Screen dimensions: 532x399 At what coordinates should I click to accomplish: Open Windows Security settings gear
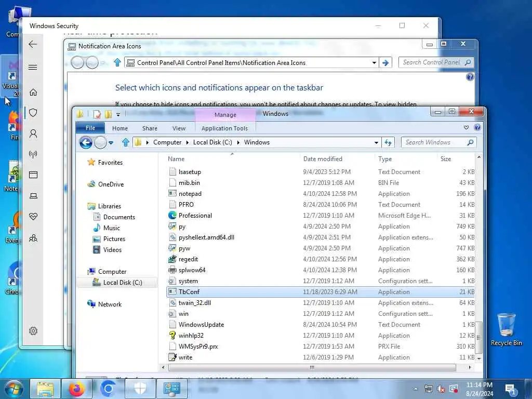[33, 331]
